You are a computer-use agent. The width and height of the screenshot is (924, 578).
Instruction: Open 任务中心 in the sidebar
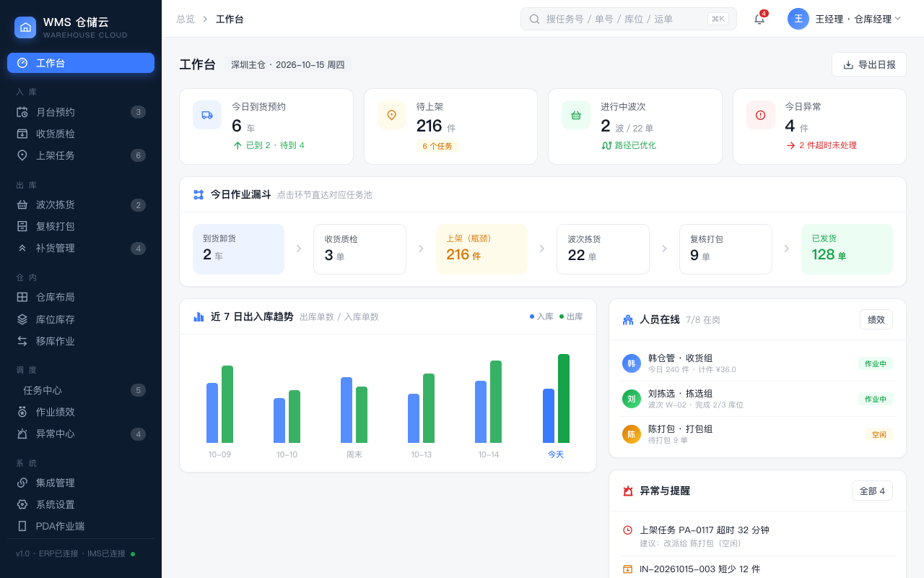click(81, 390)
